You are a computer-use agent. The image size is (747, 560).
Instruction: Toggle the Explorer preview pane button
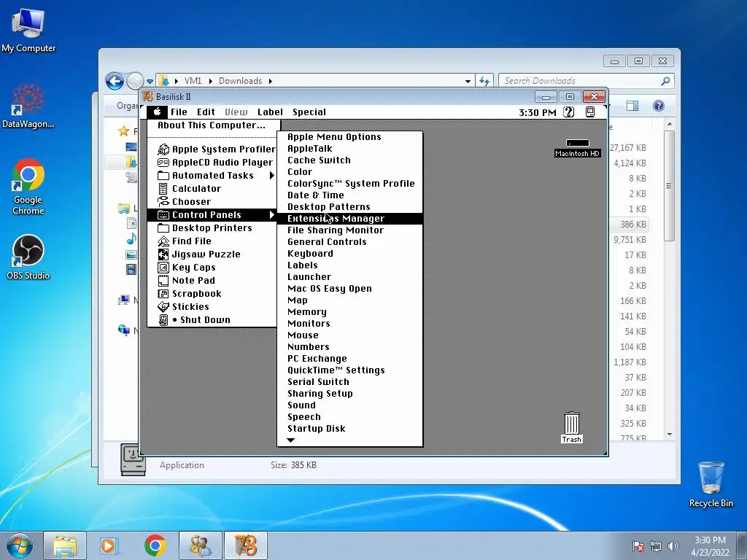(x=632, y=106)
